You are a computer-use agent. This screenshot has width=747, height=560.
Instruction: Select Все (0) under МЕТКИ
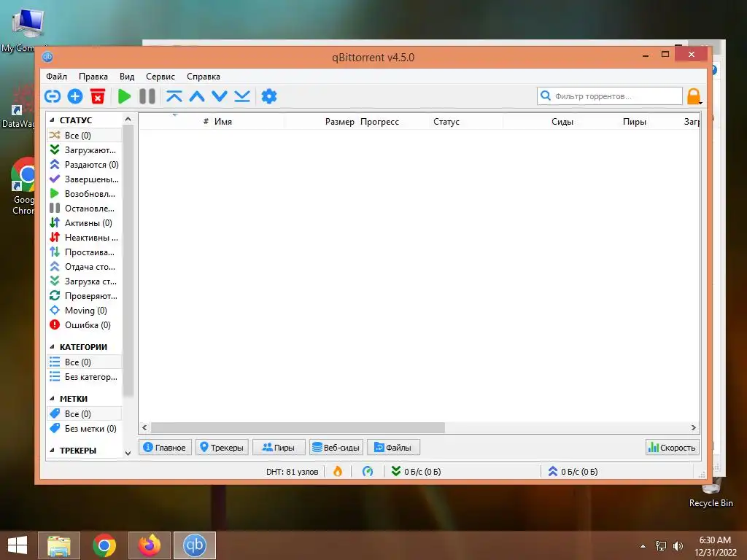85,414
